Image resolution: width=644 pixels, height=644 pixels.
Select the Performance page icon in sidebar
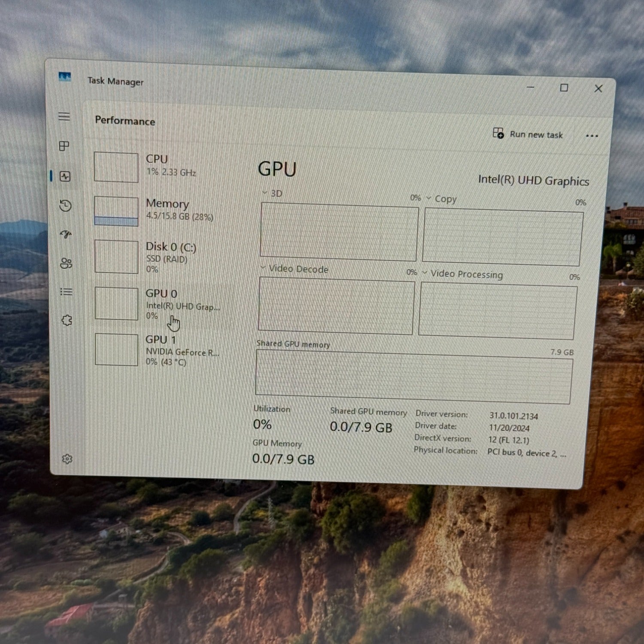pyautogui.click(x=65, y=176)
